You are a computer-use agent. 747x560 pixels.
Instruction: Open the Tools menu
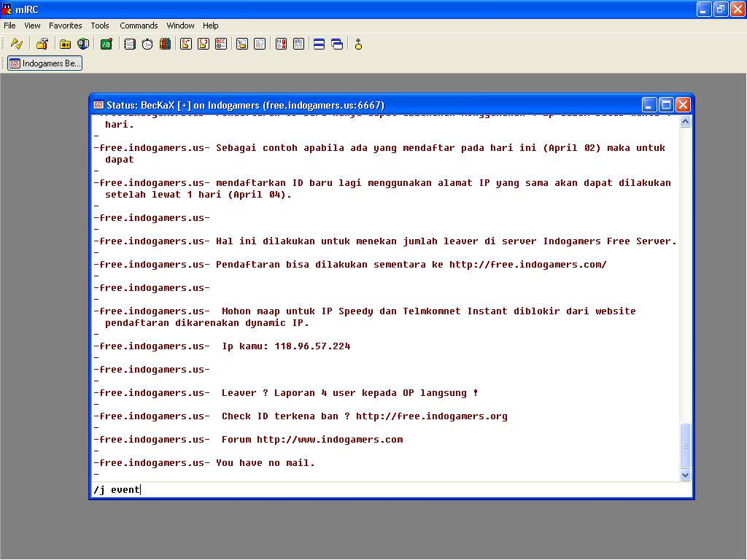tap(100, 26)
